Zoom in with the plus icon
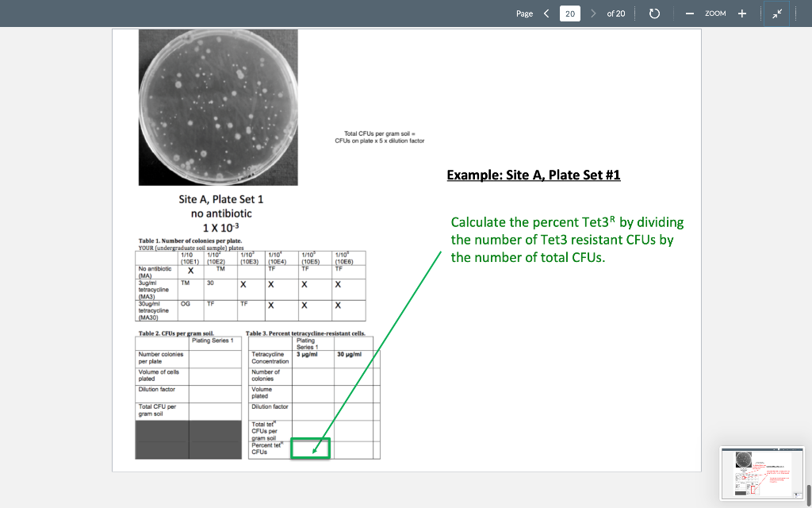 742,13
